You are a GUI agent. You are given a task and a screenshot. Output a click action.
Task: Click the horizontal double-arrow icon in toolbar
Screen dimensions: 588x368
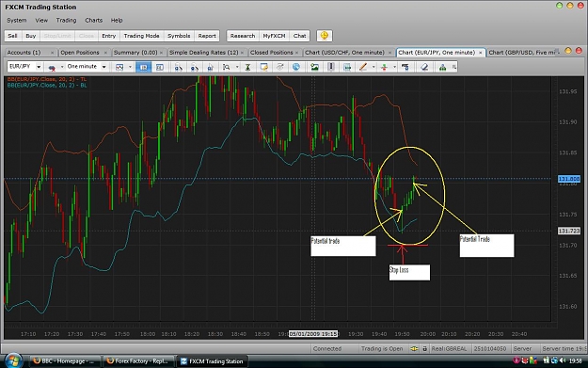pyautogui.click(x=347, y=67)
